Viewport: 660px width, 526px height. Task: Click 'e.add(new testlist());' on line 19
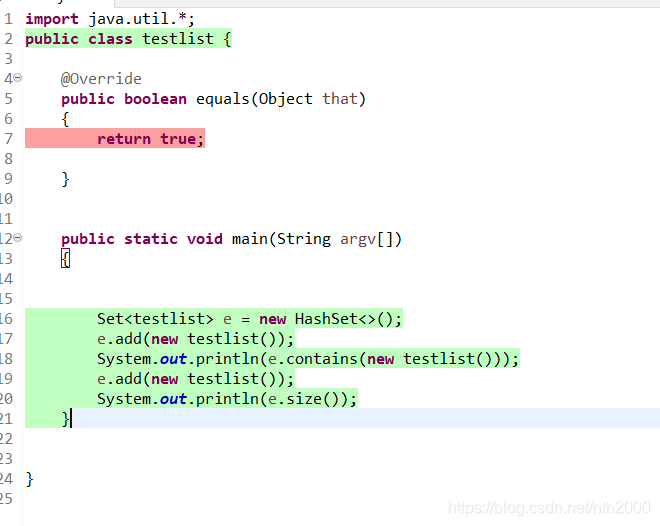[195, 379]
